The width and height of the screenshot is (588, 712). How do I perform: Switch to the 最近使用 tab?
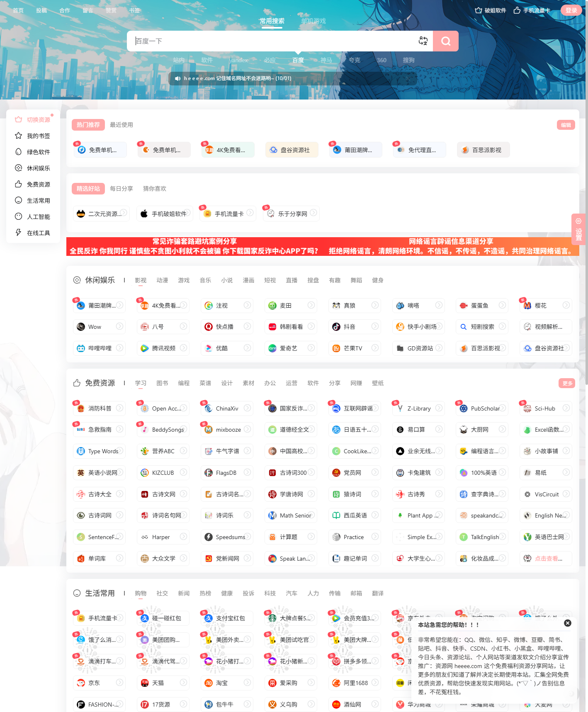(121, 125)
